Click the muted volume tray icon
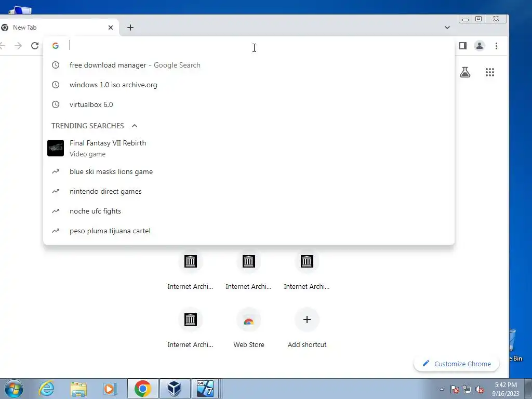The image size is (532, 399). pos(480,389)
